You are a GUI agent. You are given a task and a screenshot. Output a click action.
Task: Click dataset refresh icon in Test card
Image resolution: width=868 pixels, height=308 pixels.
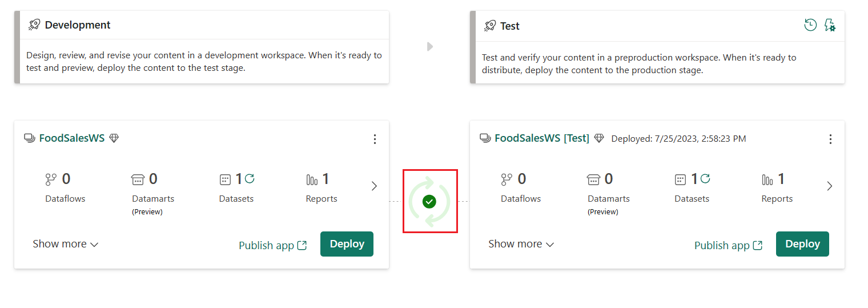pyautogui.click(x=705, y=178)
